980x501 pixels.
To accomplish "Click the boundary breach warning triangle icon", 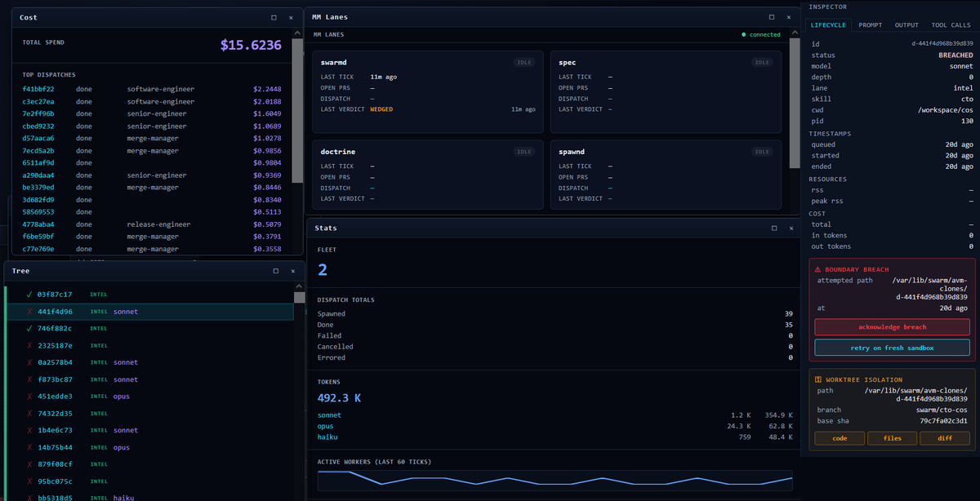I will [x=818, y=269].
